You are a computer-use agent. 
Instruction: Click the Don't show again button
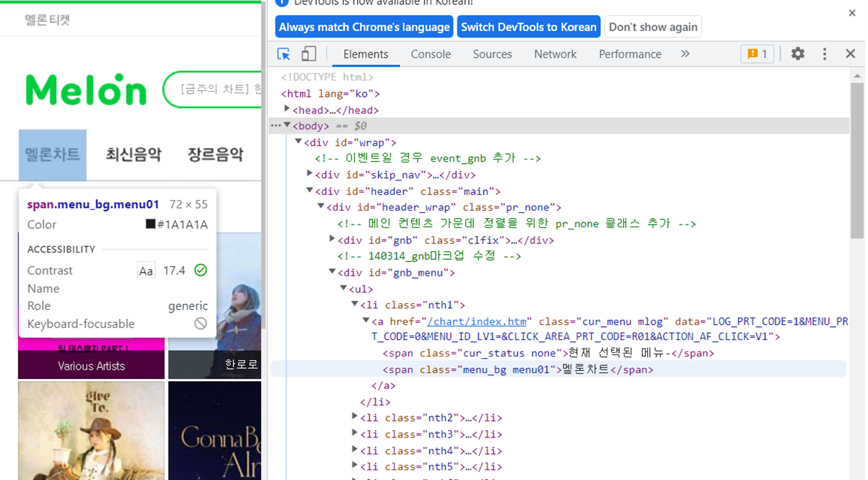653,27
